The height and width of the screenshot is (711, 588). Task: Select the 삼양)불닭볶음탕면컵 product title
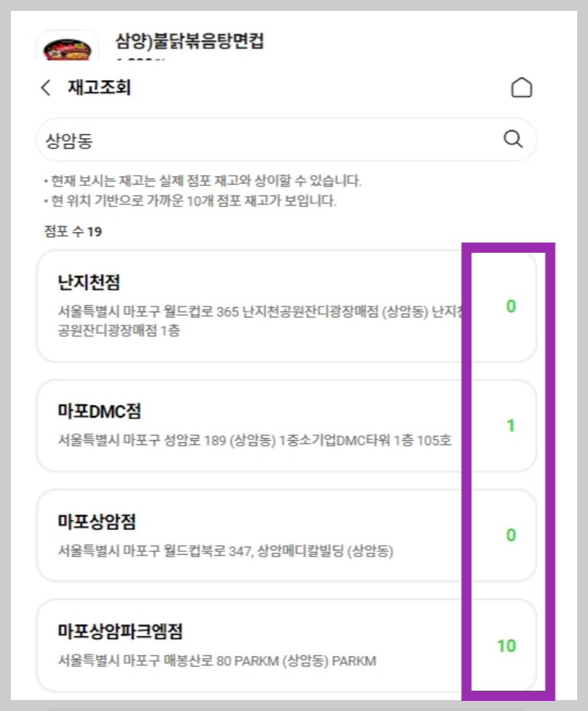(x=189, y=41)
